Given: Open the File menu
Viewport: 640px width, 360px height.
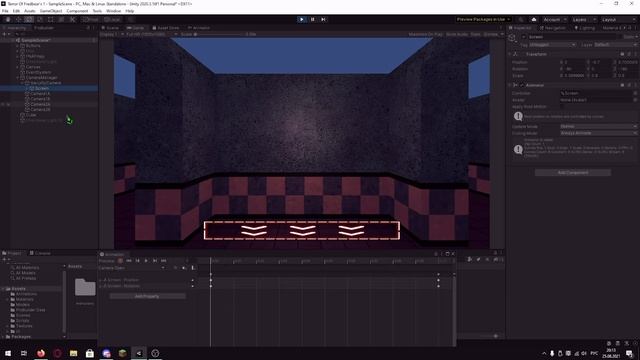Looking at the screenshot, I should [5, 11].
